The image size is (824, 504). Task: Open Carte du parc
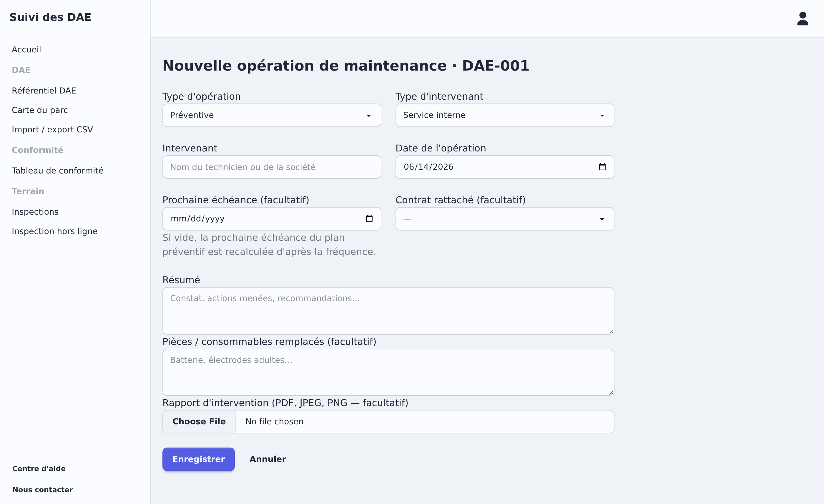click(40, 110)
